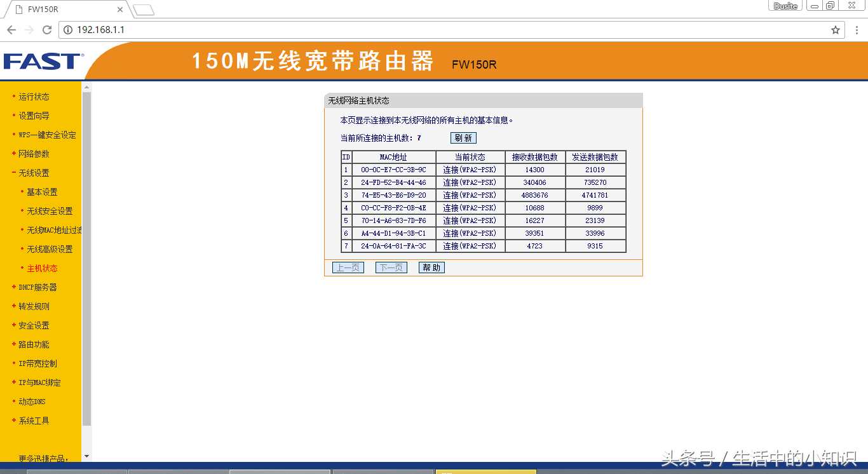Image resolution: width=868 pixels, height=474 pixels.
Task: Select 主机状态 submenu item
Action: (x=42, y=268)
